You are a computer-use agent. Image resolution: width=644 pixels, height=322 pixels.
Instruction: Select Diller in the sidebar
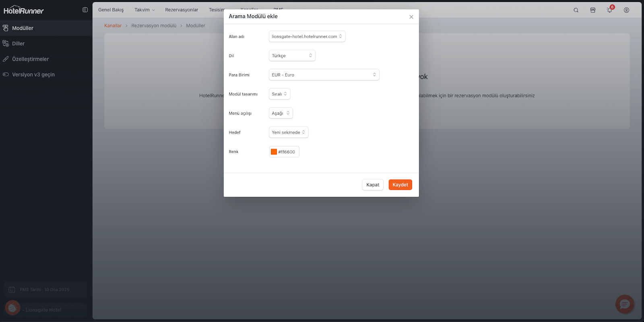(x=18, y=43)
